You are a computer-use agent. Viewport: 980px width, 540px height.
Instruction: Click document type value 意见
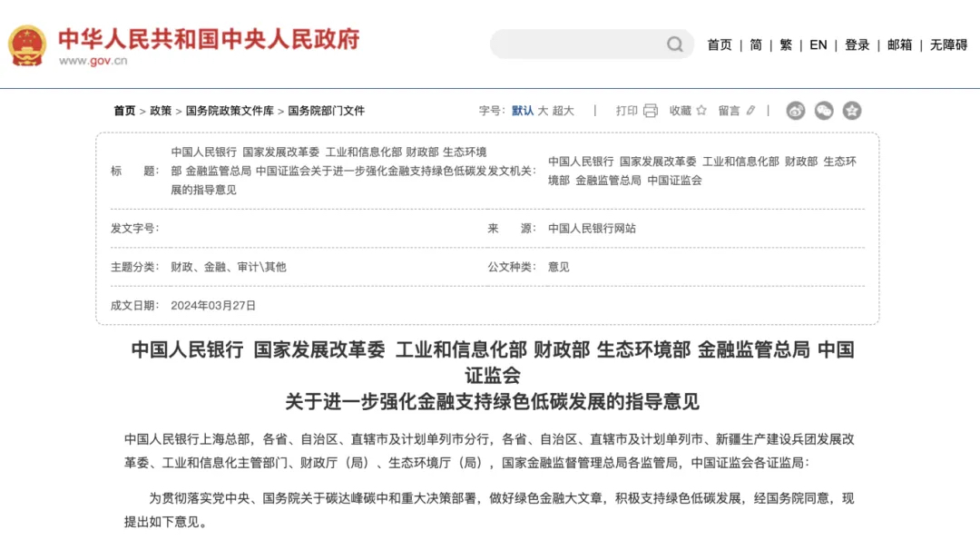click(x=559, y=267)
